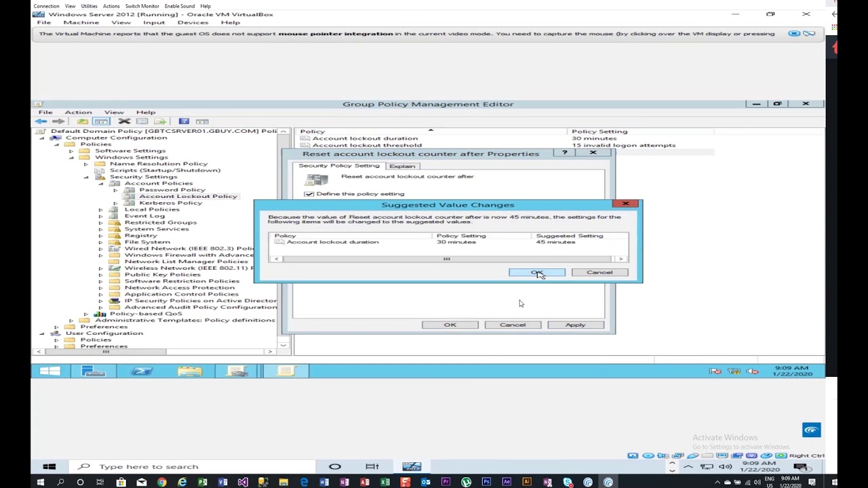This screenshot has width=868, height=488.
Task: Click the Forward arrow toolbar icon
Action: (58, 121)
